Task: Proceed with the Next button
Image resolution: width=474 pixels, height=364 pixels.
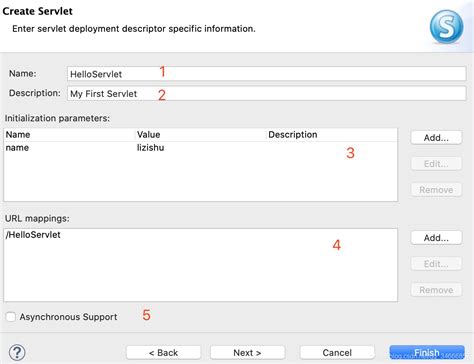Action: point(247,352)
